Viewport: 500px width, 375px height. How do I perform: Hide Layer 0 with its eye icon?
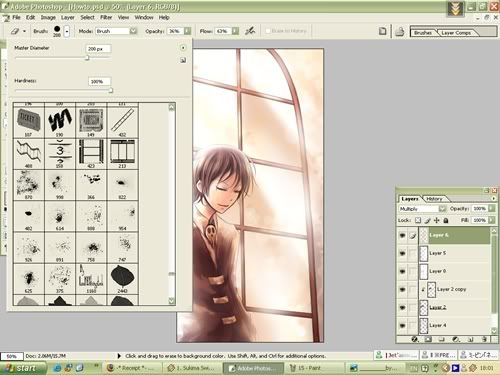pos(402,271)
